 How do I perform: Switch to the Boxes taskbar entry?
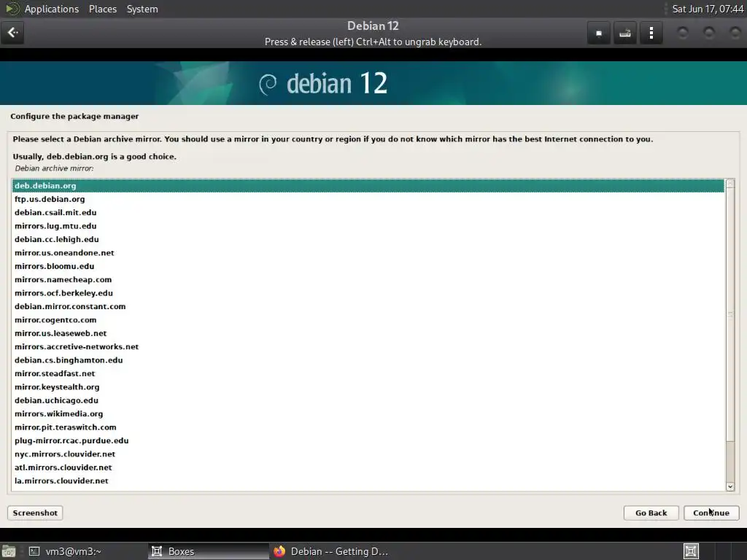[208, 551]
